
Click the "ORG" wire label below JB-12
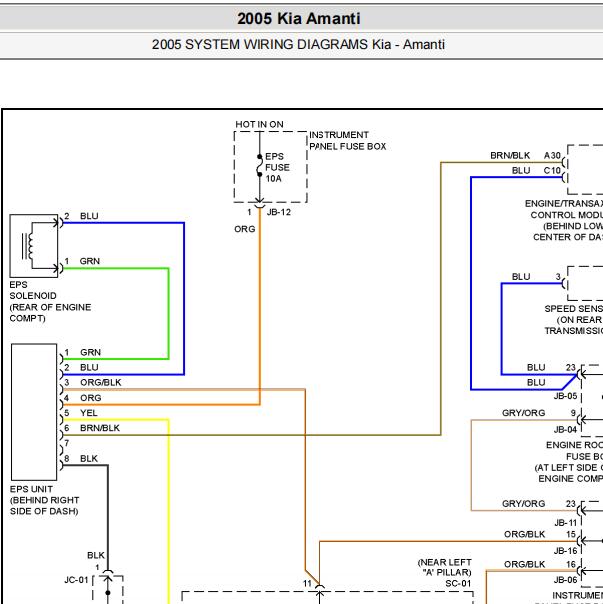tap(245, 229)
